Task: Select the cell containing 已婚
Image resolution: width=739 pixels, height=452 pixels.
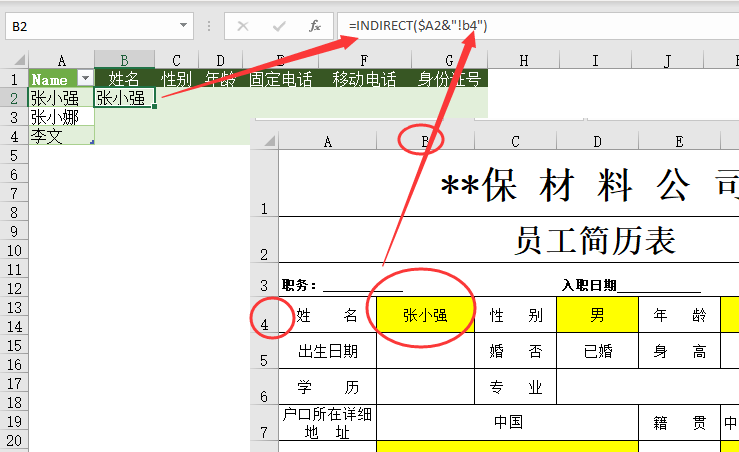Action: click(597, 351)
